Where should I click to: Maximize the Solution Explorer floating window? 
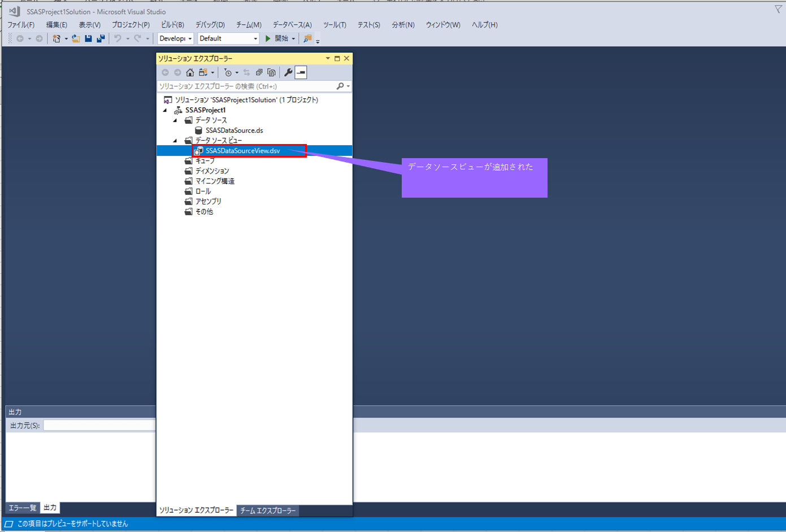coord(337,58)
